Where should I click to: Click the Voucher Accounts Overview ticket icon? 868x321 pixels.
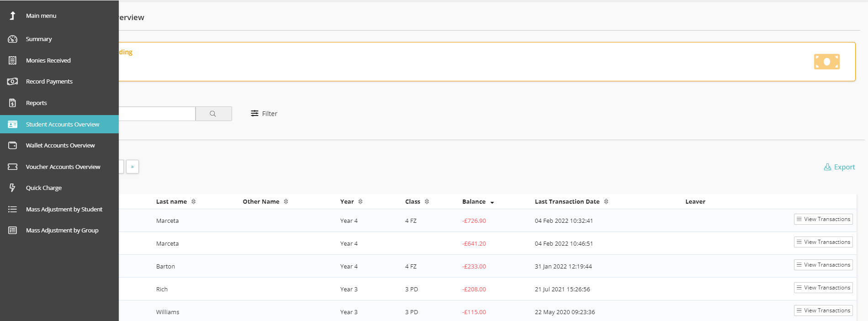12,167
